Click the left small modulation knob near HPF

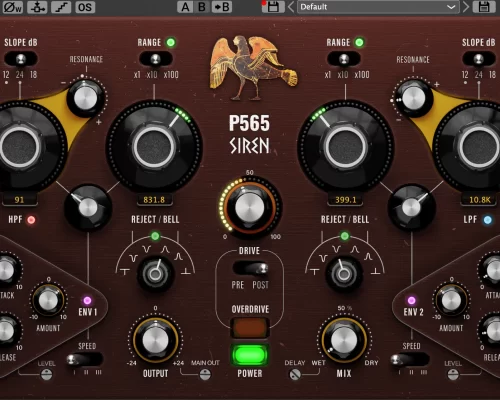click(88, 207)
